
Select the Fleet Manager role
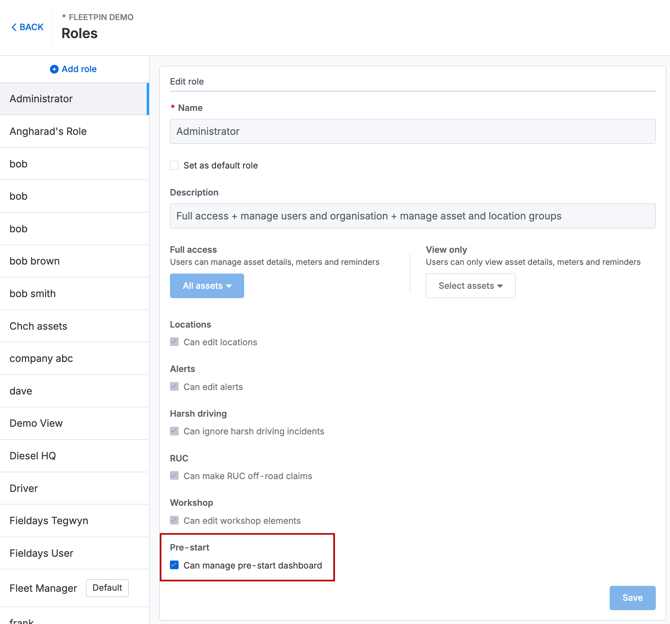point(74,588)
